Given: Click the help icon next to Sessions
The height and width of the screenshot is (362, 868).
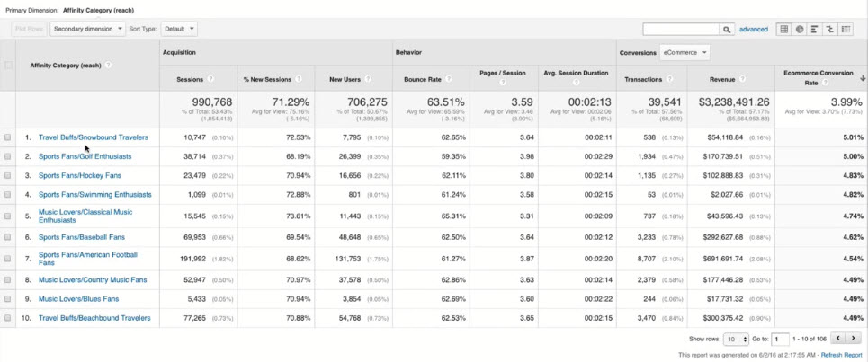Looking at the screenshot, I should [210, 79].
